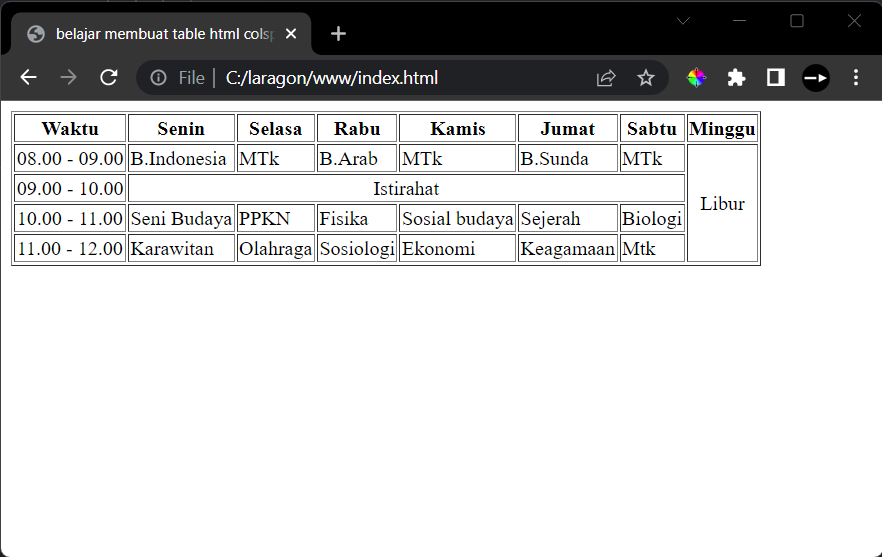Image resolution: width=882 pixels, height=557 pixels.
Task: Click the Seni Budaya cell
Action: [x=181, y=218]
